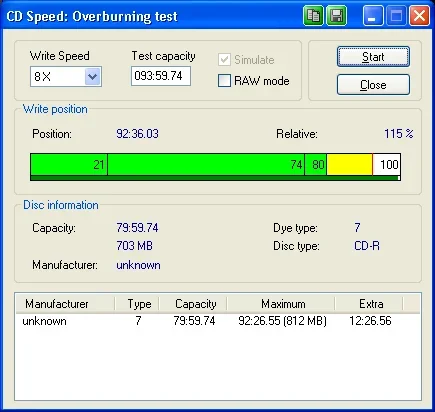Click the disabled maximize window icon
Image resolution: width=435 pixels, height=412 pixels.
coord(396,16)
